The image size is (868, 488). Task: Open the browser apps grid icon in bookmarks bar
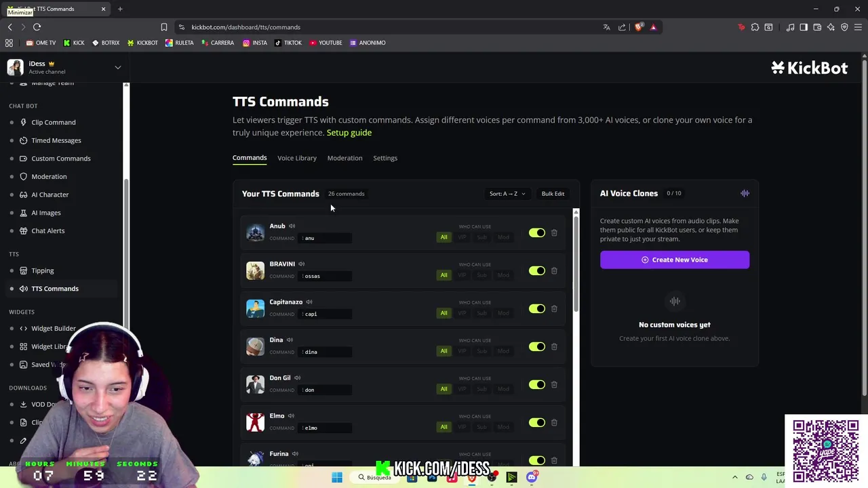click(9, 43)
